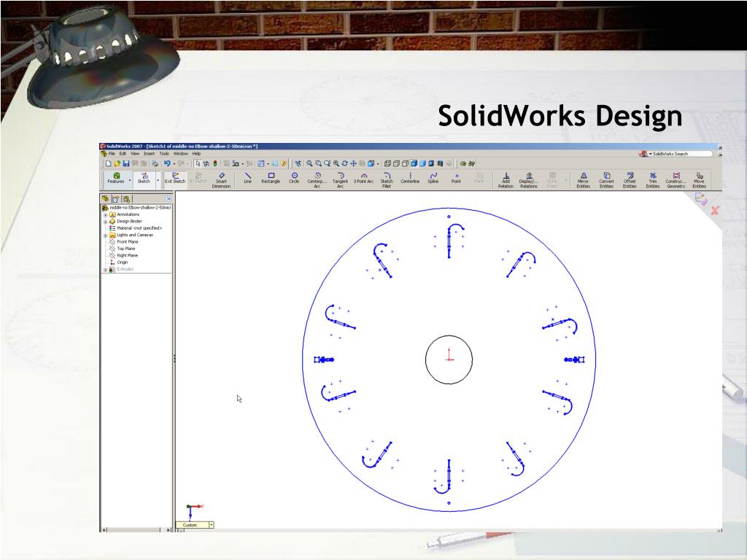Expand the Design Binder tree node
The width and height of the screenshot is (747, 560).
(105, 222)
